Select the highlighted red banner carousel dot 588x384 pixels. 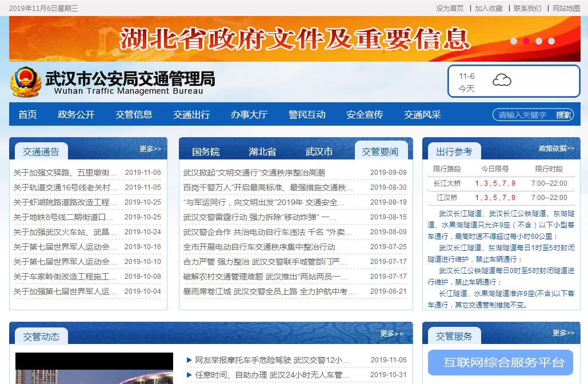526,41
